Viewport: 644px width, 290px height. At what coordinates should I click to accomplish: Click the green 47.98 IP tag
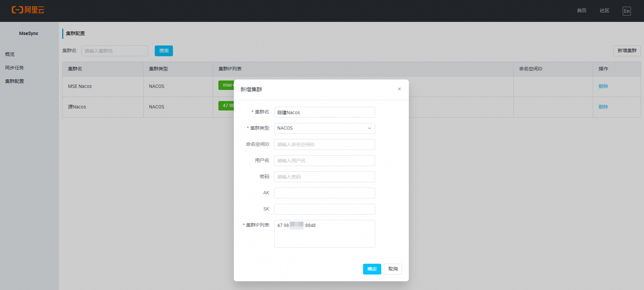pyautogui.click(x=226, y=105)
